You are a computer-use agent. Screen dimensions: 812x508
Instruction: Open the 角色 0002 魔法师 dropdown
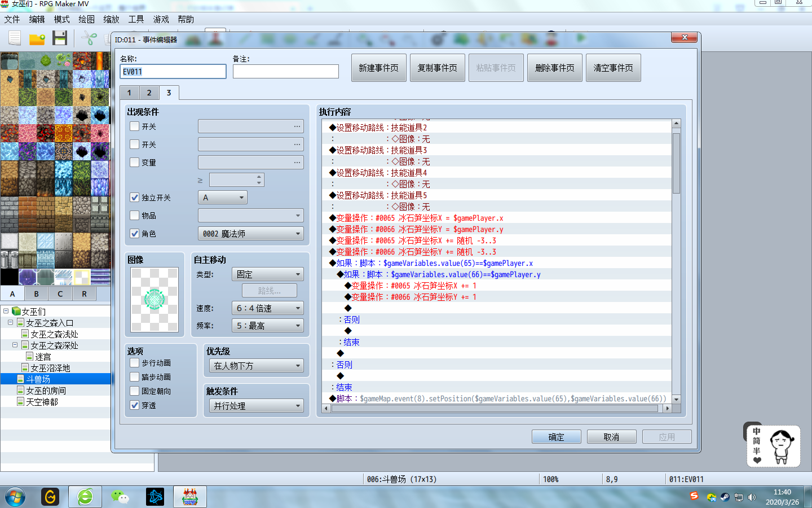[x=251, y=234]
